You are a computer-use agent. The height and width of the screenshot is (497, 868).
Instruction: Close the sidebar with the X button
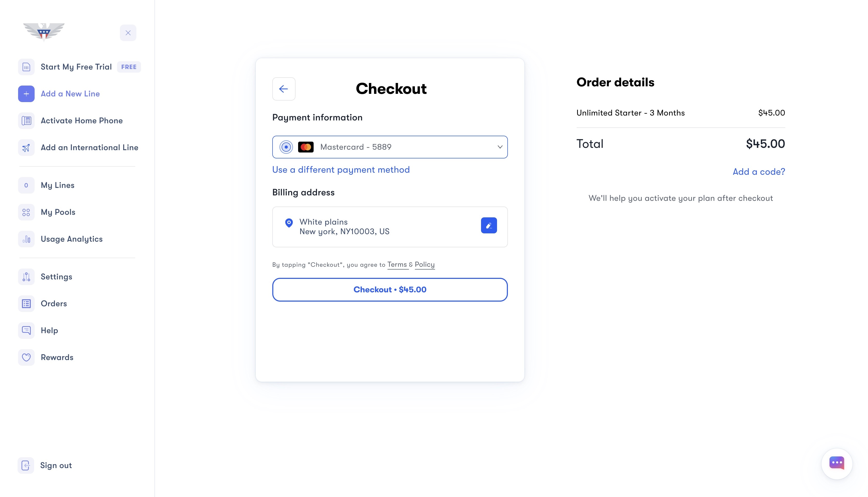[x=128, y=32]
